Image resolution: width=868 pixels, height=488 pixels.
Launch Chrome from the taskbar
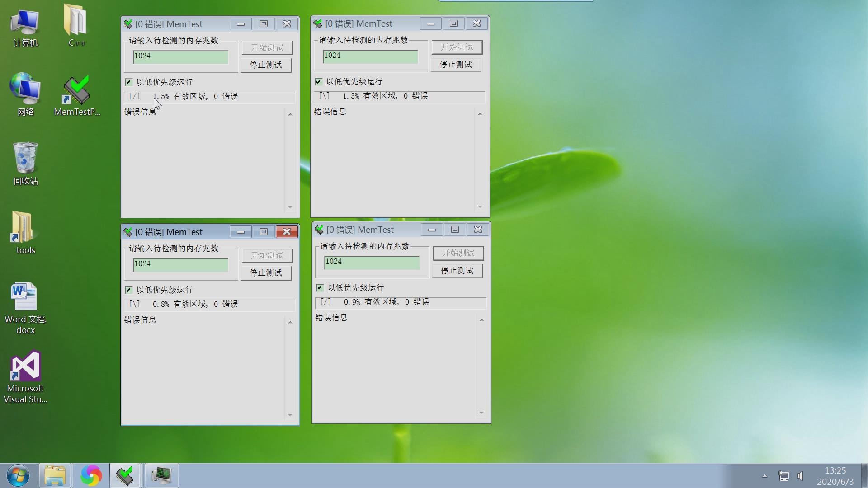(x=92, y=475)
